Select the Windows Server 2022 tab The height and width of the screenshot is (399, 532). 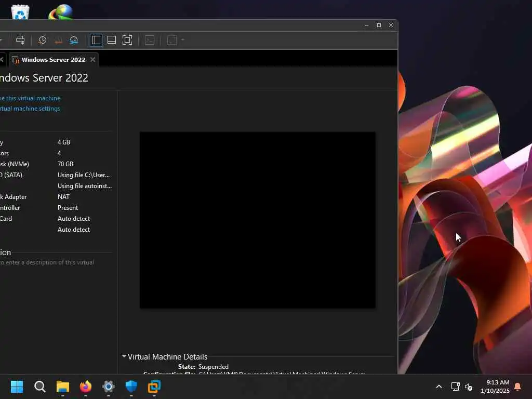[x=54, y=60]
